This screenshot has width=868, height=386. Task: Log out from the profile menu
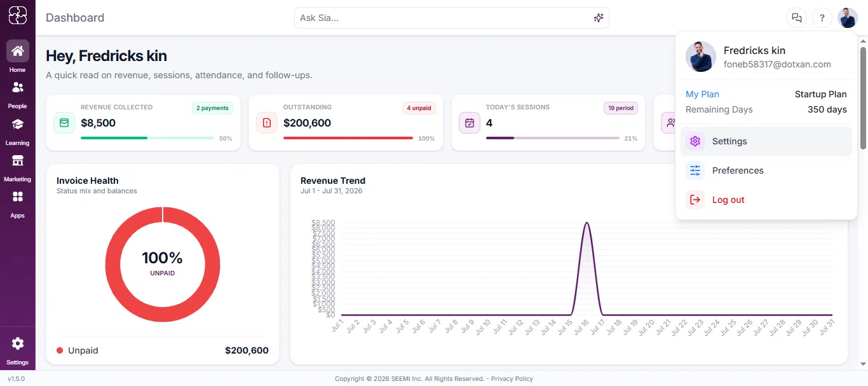pos(766,200)
